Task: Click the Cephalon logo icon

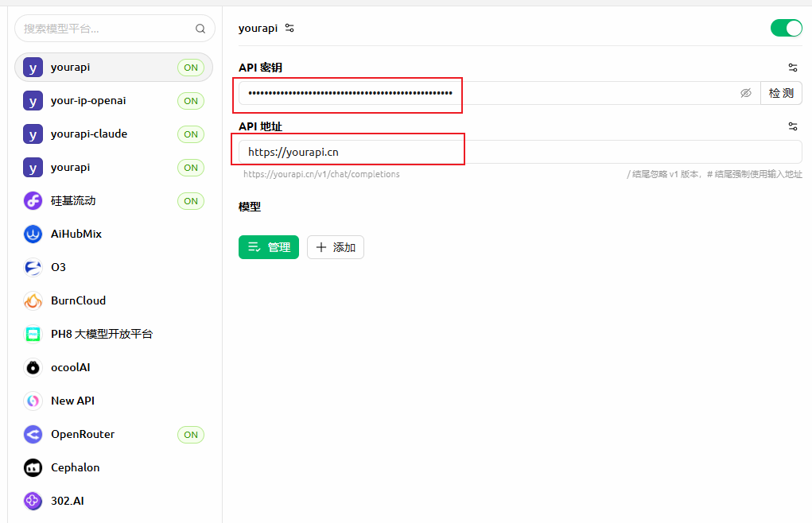Action: click(33, 467)
